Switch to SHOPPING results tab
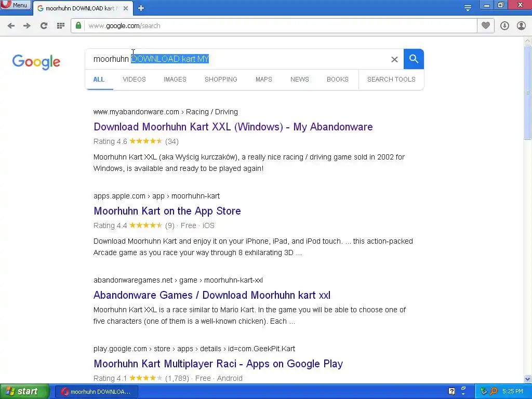 pyautogui.click(x=221, y=79)
